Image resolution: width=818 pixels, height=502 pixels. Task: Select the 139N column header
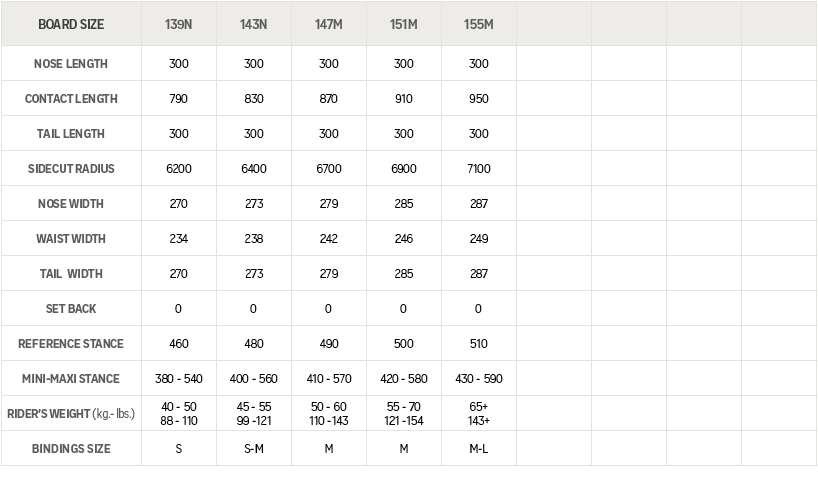point(178,24)
